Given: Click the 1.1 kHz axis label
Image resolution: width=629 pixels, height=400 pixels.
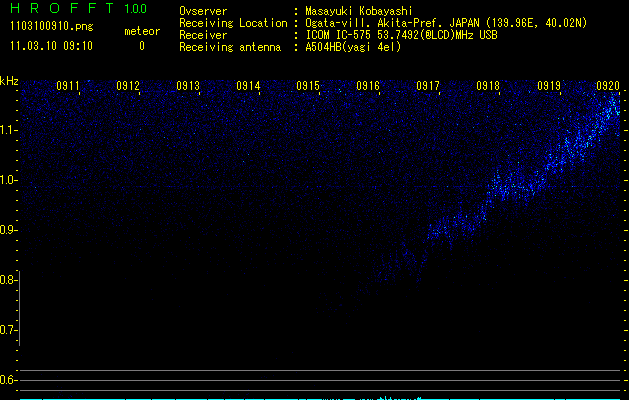Looking at the screenshot, I should 9,130.
